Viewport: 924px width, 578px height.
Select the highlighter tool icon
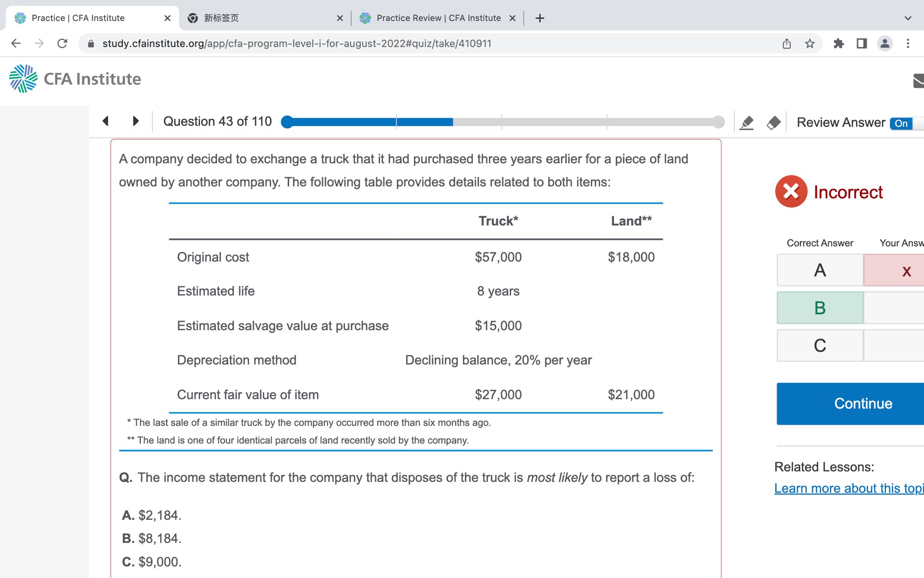point(747,123)
